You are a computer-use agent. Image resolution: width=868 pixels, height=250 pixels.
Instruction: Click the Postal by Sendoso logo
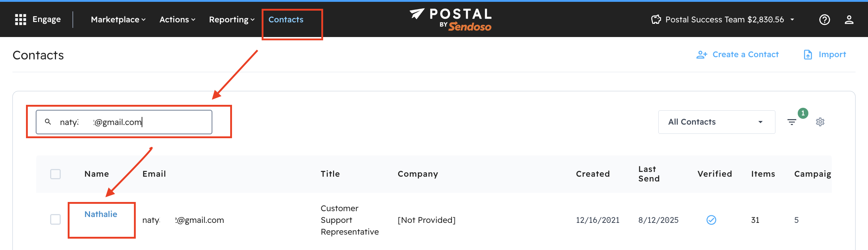point(451,19)
